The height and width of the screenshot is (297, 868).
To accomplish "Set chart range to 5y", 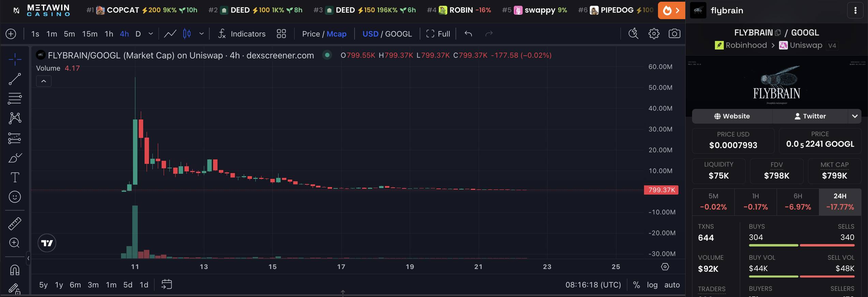I will coord(43,285).
